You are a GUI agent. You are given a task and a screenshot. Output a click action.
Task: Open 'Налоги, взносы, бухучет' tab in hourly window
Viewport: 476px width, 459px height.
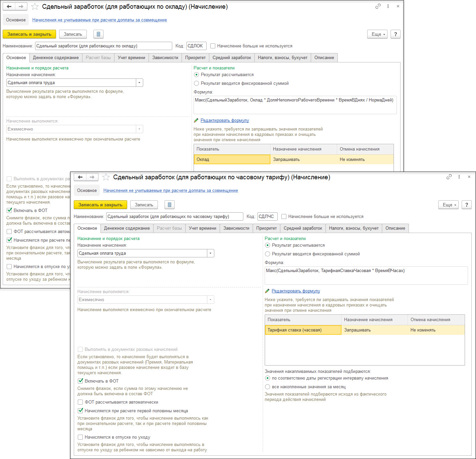(354, 228)
